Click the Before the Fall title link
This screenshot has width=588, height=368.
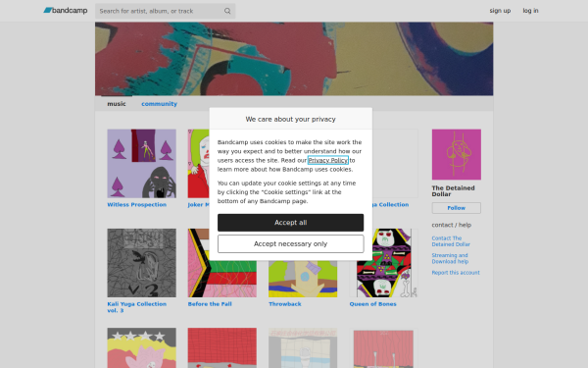pyautogui.click(x=210, y=304)
